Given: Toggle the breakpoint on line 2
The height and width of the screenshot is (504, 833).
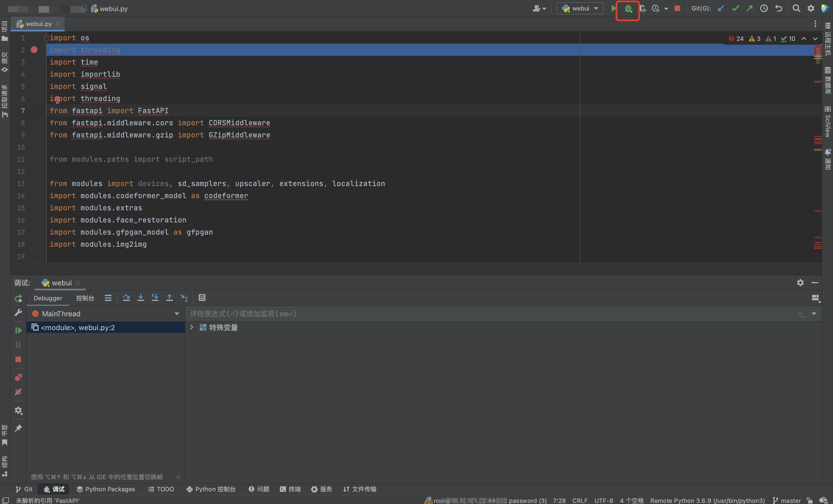Looking at the screenshot, I should [x=34, y=50].
